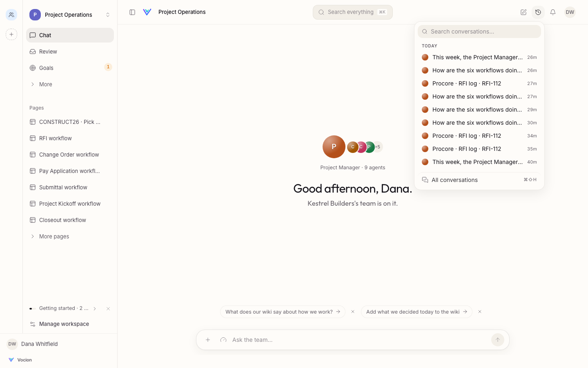Click the +5 agents overflow badge
Screen dimensions: 588x368
[379, 147]
